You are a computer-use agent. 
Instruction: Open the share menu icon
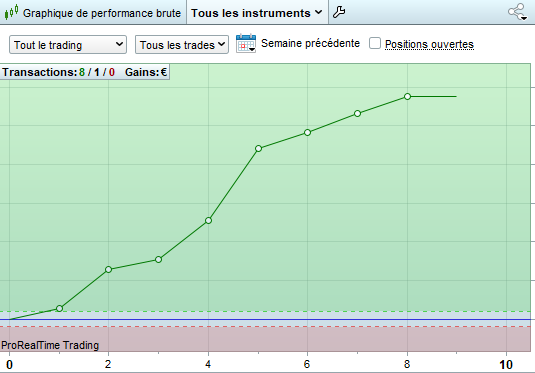[517, 12]
